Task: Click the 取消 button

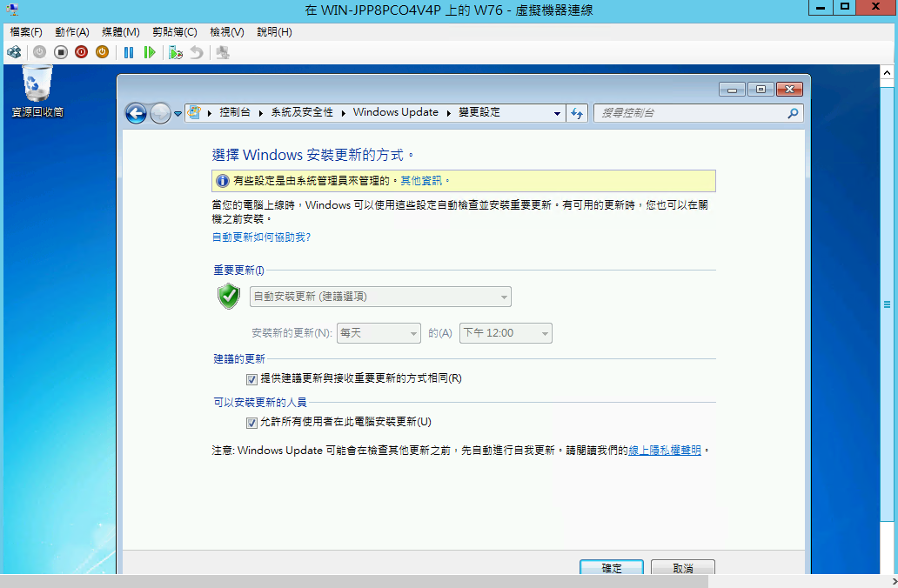Action: coord(683,567)
